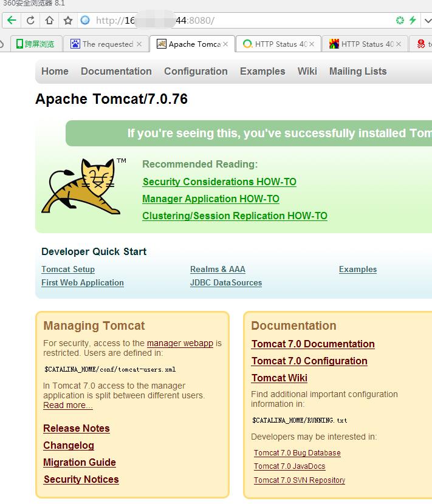The image size is (432, 504).
Task: Open Documentation in navigation bar
Action: [x=116, y=72]
